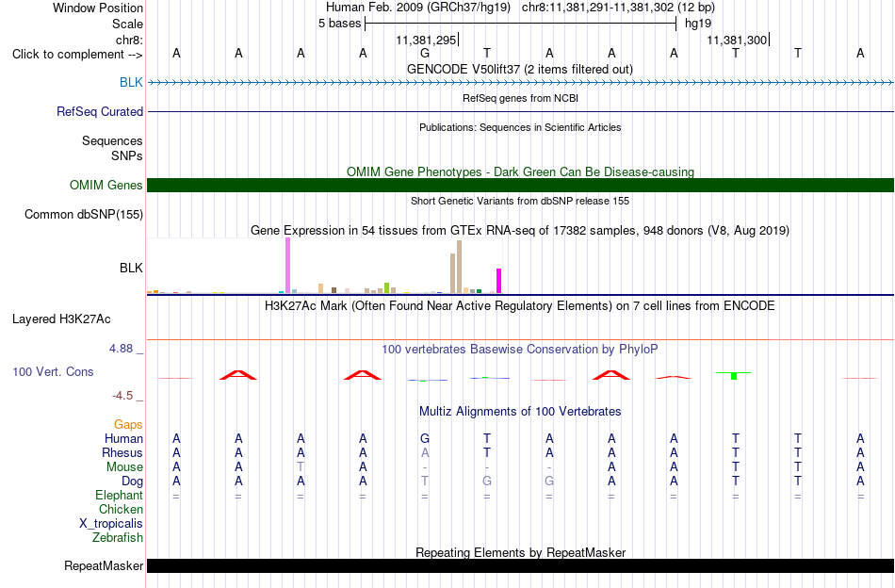Viewport: 895px width, 588px height.
Task: Click the 'Click to complement -->' label
Action: 77,55
